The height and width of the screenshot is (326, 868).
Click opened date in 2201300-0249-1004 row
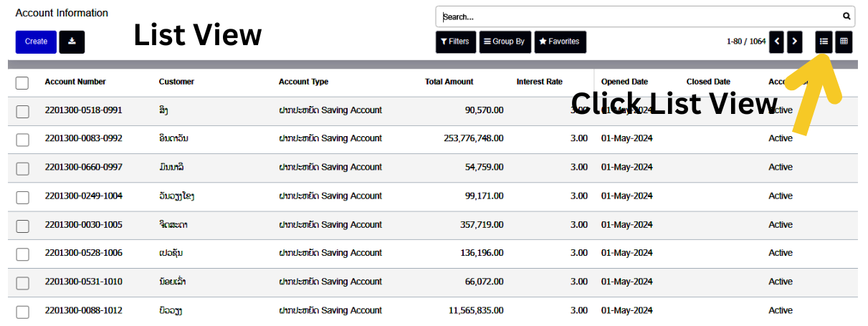[626, 196]
